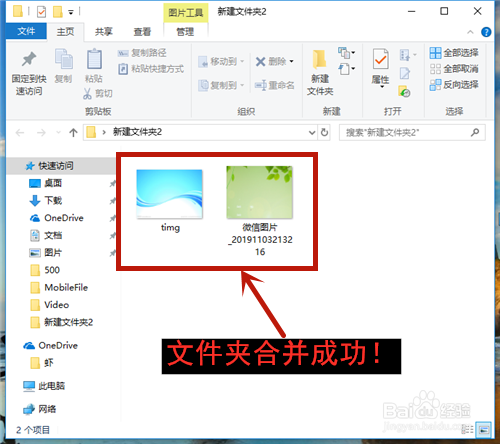Expand address bar history dropdown
Viewport: 500px width, 444px height.
(x=312, y=133)
